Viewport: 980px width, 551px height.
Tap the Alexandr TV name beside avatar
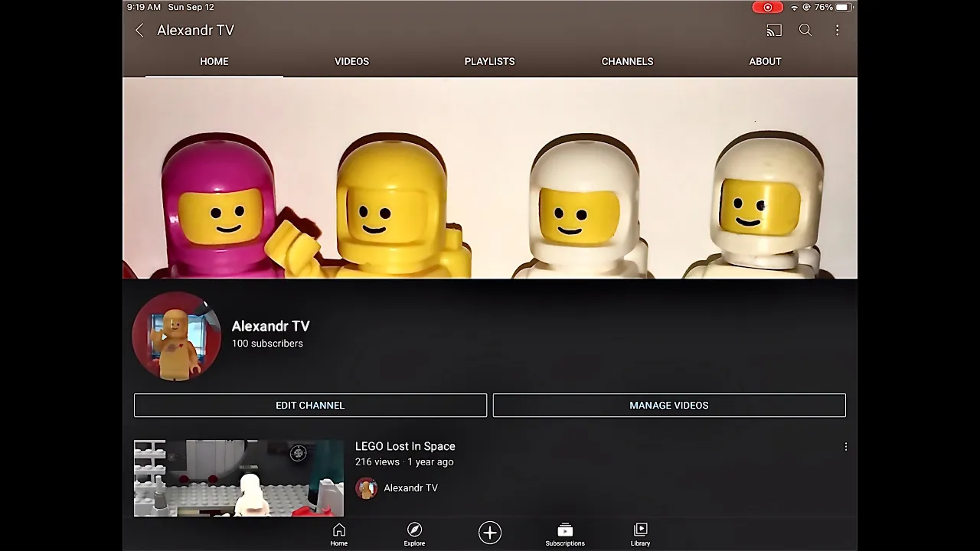point(271,326)
